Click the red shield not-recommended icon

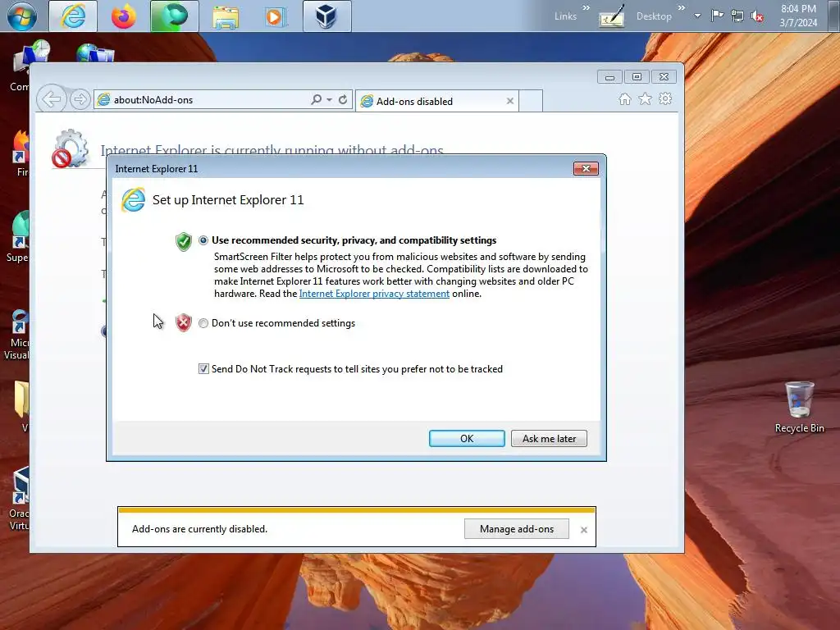pos(183,322)
